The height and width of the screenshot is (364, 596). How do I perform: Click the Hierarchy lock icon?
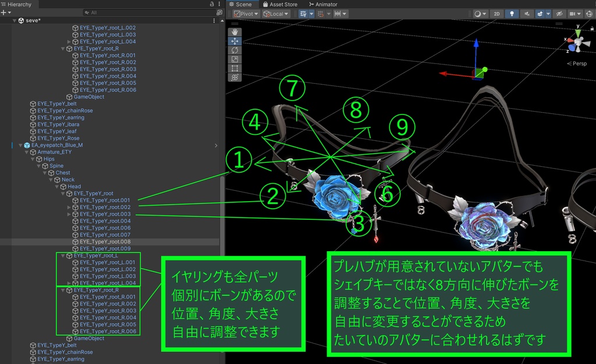(x=212, y=4)
